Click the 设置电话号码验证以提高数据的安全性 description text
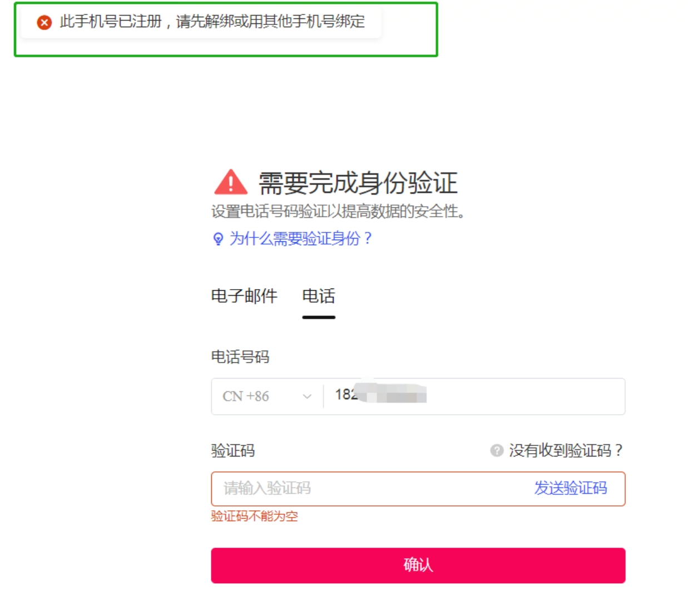 pyautogui.click(x=338, y=212)
